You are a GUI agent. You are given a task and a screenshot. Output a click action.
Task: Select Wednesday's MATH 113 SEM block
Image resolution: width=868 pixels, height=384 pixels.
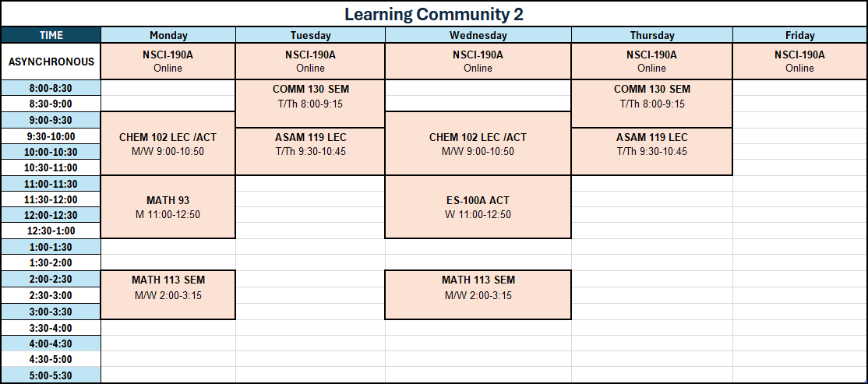pyautogui.click(x=478, y=295)
